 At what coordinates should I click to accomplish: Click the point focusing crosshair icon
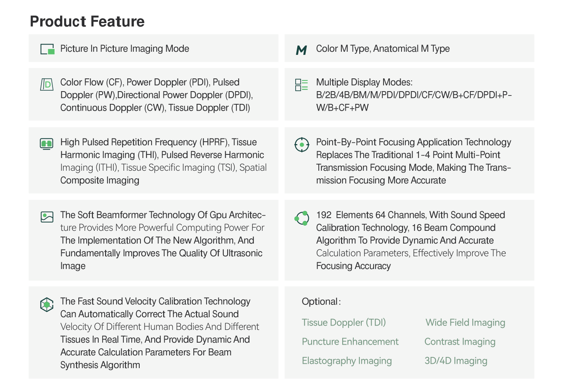(302, 145)
